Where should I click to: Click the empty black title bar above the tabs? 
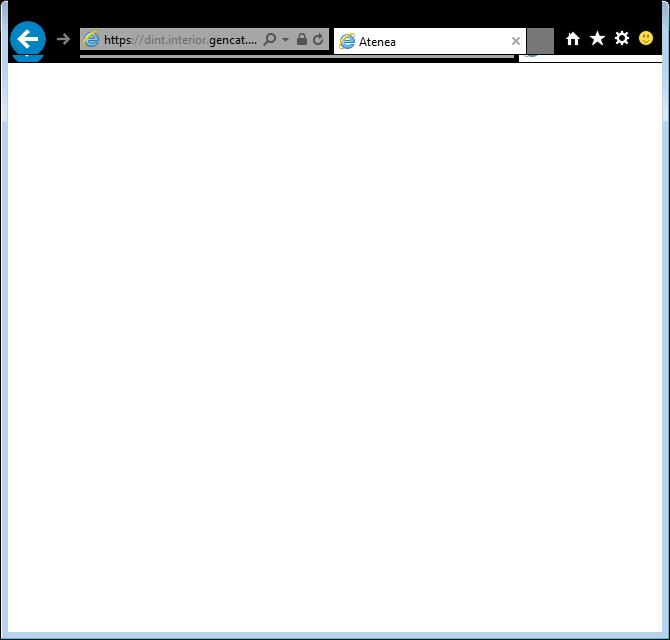tap(335, 12)
